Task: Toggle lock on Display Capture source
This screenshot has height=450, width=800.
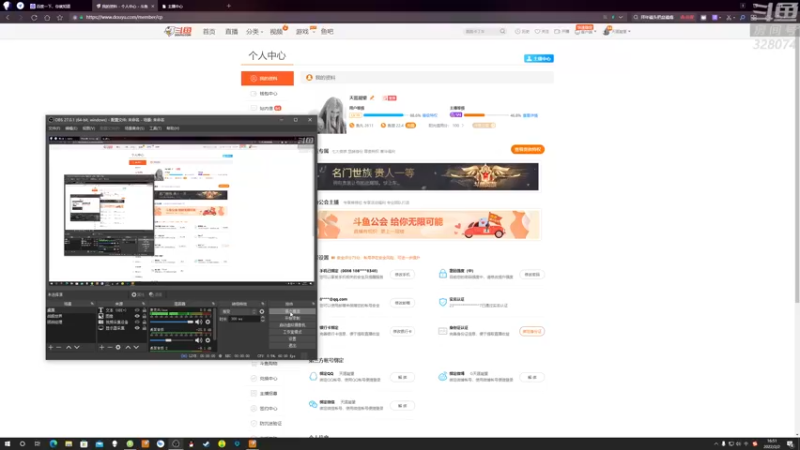Action: (x=144, y=328)
